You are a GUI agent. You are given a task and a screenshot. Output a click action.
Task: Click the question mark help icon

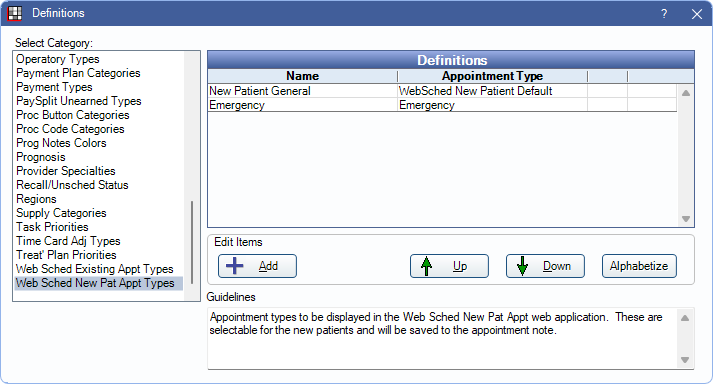(664, 14)
